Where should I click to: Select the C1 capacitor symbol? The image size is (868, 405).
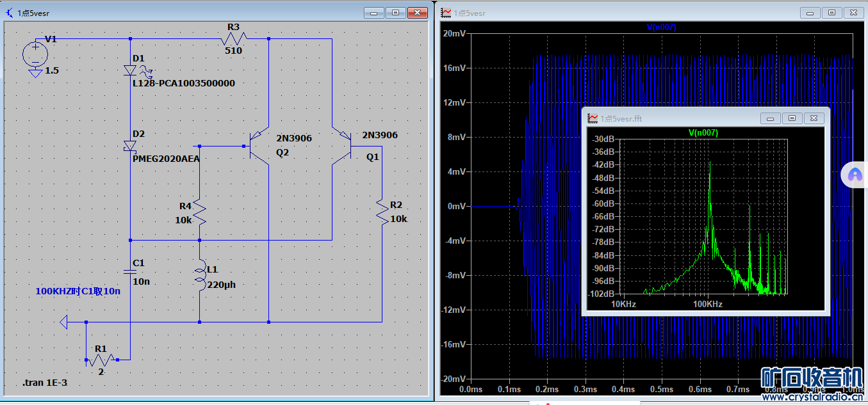point(130,272)
